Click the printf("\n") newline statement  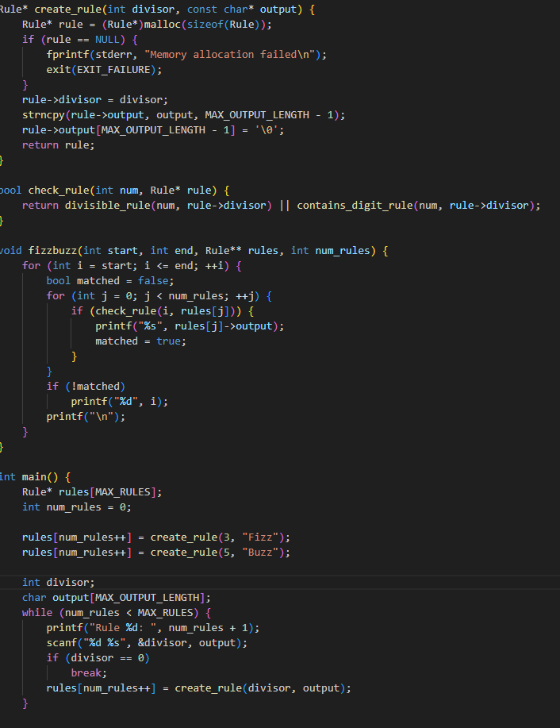(86, 417)
